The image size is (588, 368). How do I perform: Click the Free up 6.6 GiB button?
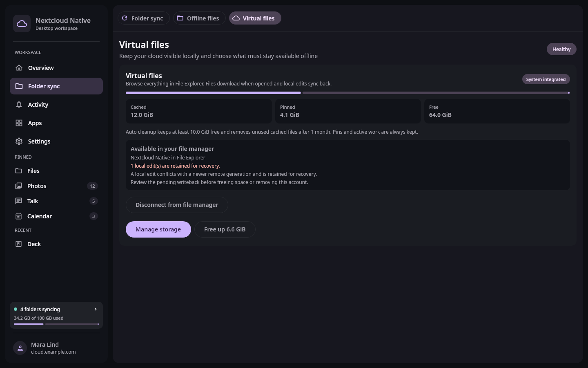pos(225,229)
